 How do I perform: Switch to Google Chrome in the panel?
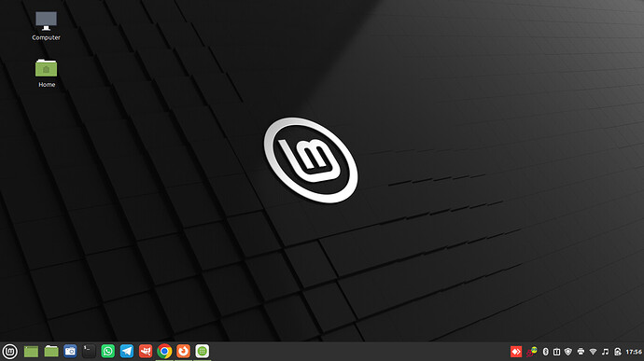coord(164,351)
